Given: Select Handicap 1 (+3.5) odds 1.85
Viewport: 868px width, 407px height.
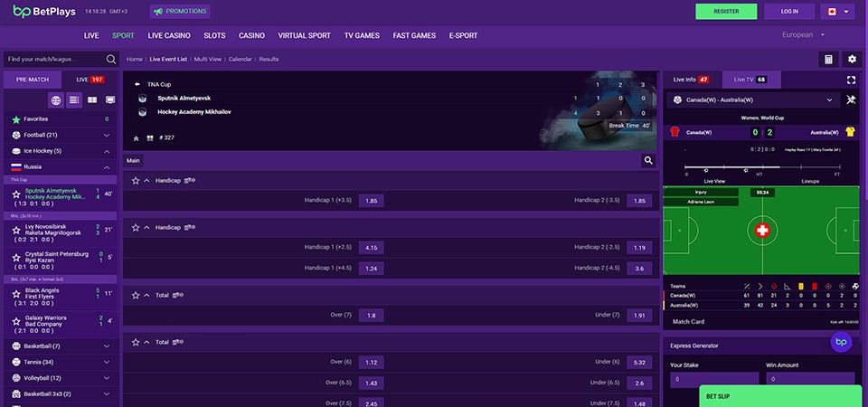Looking at the screenshot, I should pyautogui.click(x=371, y=201).
